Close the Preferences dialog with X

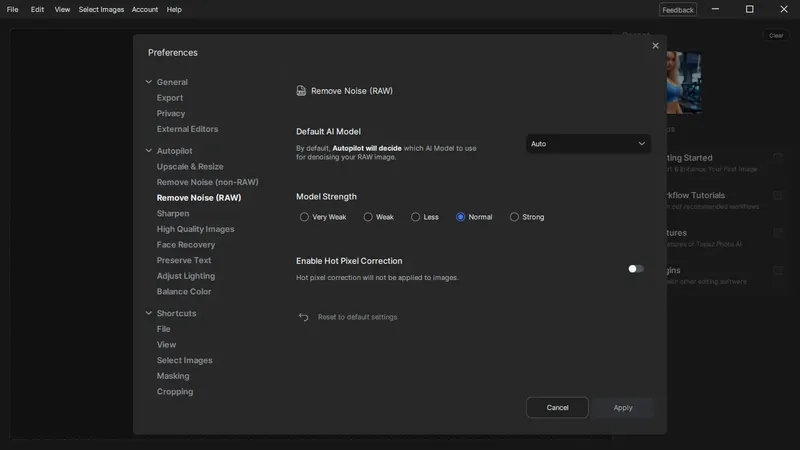tap(656, 45)
